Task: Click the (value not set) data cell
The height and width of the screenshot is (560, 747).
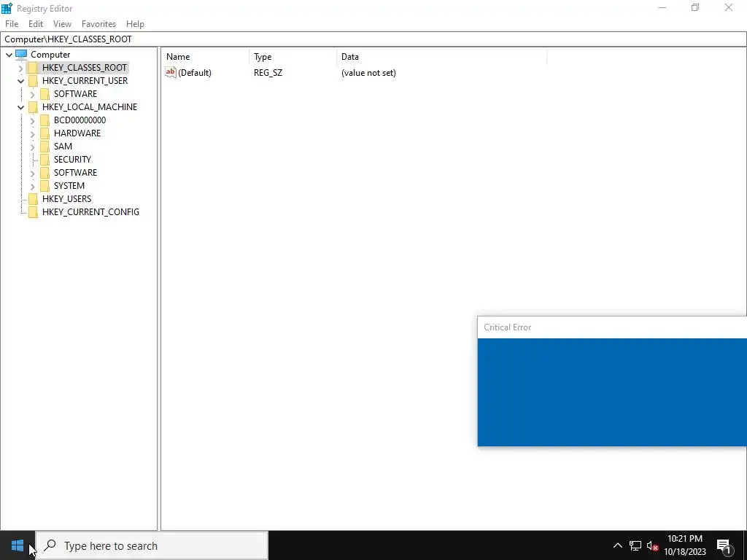Action: pyautogui.click(x=368, y=73)
